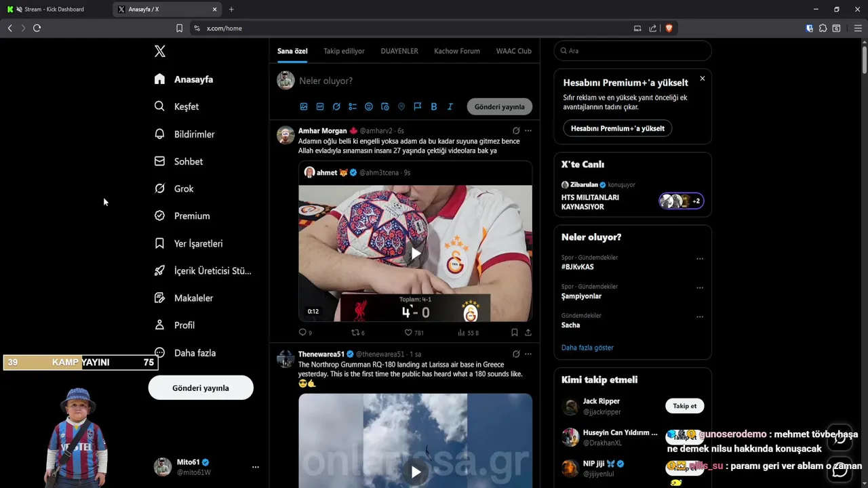Open options for #BJKvKAS trend
The width and height of the screenshot is (868, 488).
[x=700, y=259]
